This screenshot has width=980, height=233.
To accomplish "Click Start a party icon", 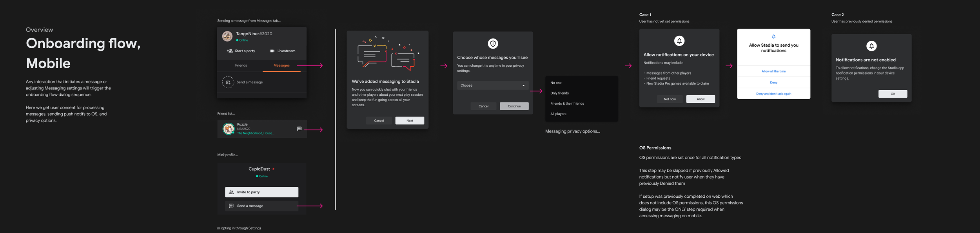I will [x=230, y=51].
